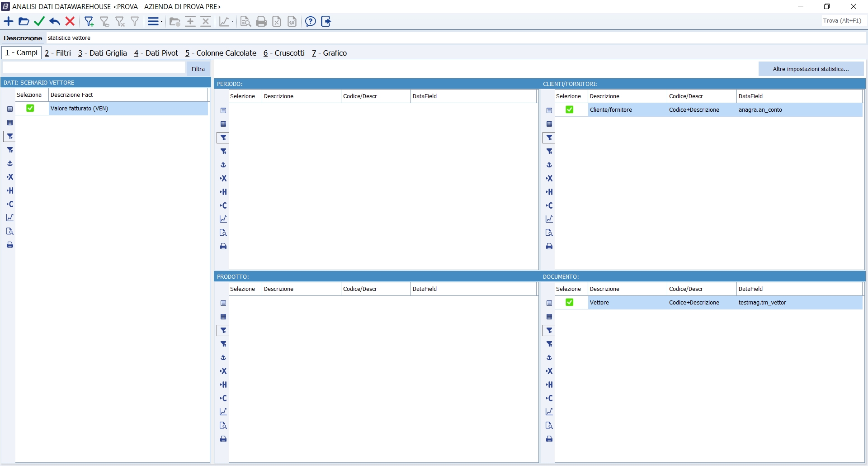The width and height of the screenshot is (868, 466).
Task: Click the anchor icon in CLIENTI/FORNITORI sidebar
Action: (549, 165)
